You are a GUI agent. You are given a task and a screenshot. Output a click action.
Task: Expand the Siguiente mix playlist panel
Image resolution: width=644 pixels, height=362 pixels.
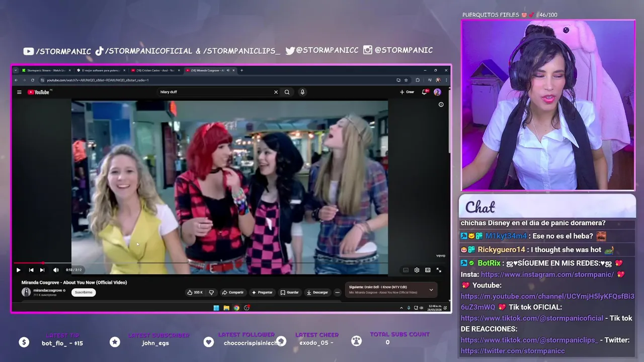pos(431,290)
